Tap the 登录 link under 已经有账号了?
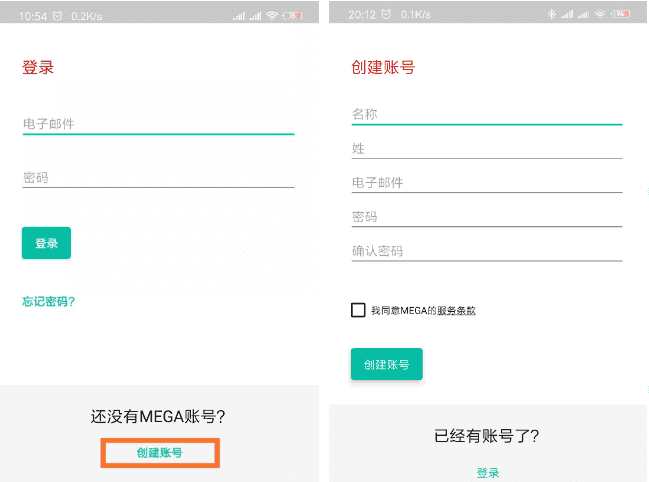 pos(487,472)
